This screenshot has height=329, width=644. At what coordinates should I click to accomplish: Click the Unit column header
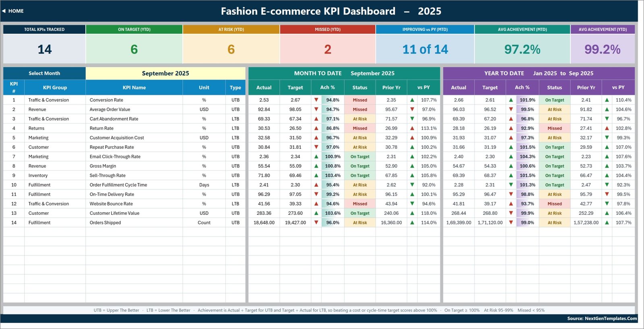coord(204,87)
